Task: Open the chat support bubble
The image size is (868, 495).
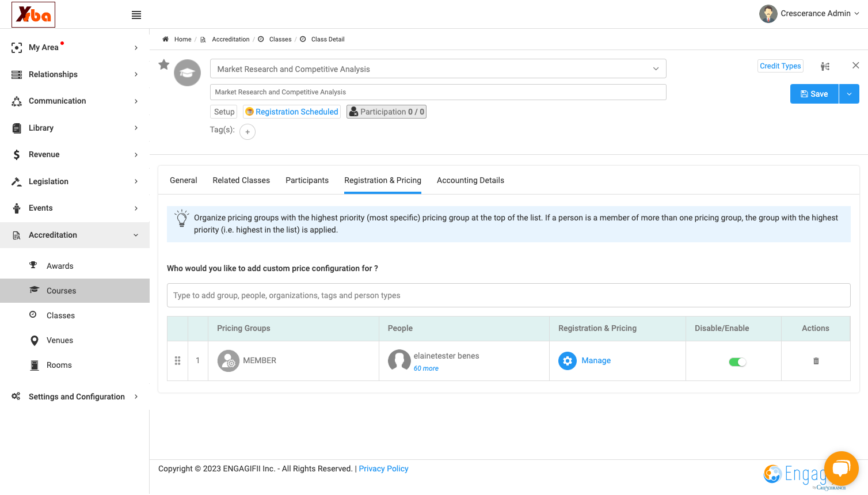Action: coord(842,469)
